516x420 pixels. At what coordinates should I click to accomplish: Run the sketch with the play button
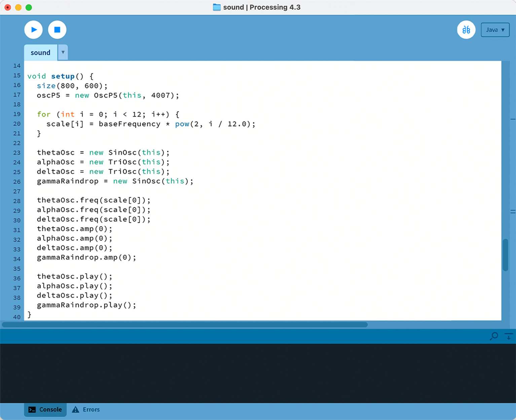(x=33, y=30)
